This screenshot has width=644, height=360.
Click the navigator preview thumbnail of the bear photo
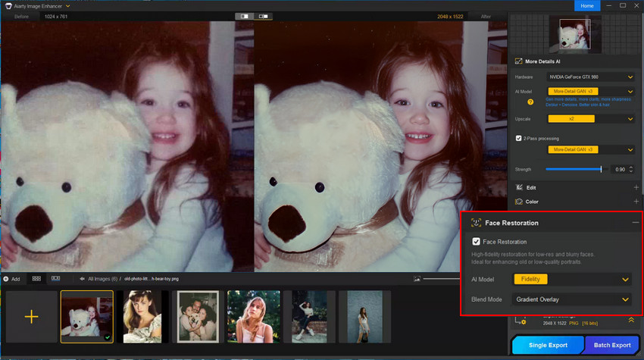pos(574,34)
